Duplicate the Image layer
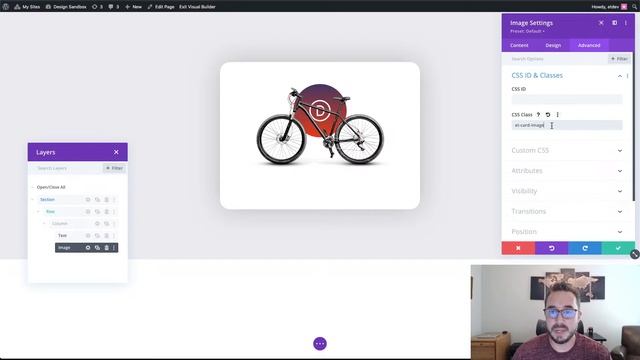Screen dimensions: 640x360 [97, 248]
